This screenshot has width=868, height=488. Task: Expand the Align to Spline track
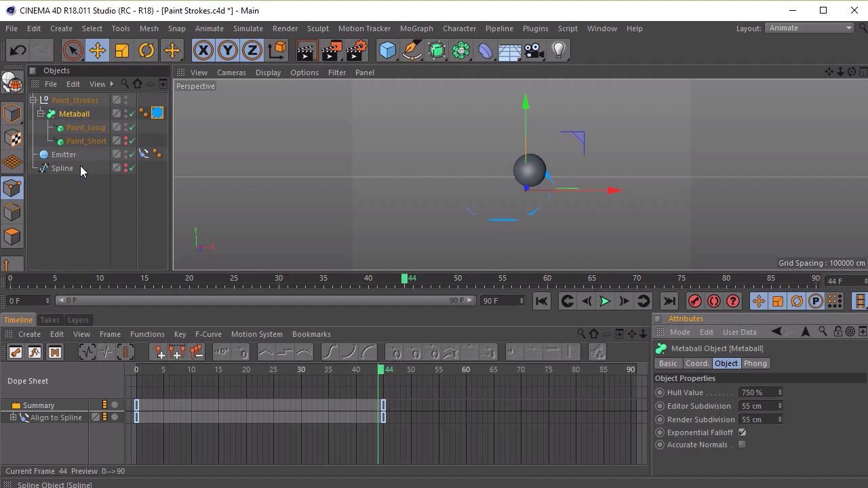click(13, 418)
